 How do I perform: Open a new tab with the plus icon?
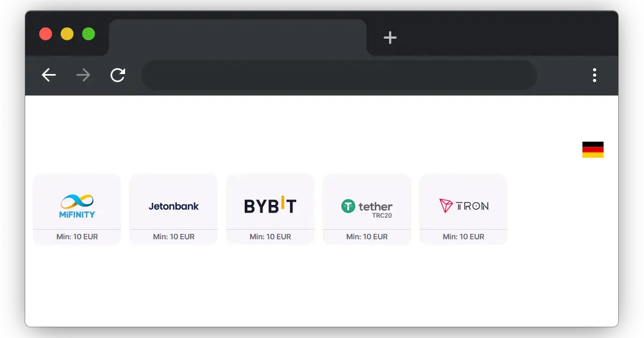pos(390,38)
